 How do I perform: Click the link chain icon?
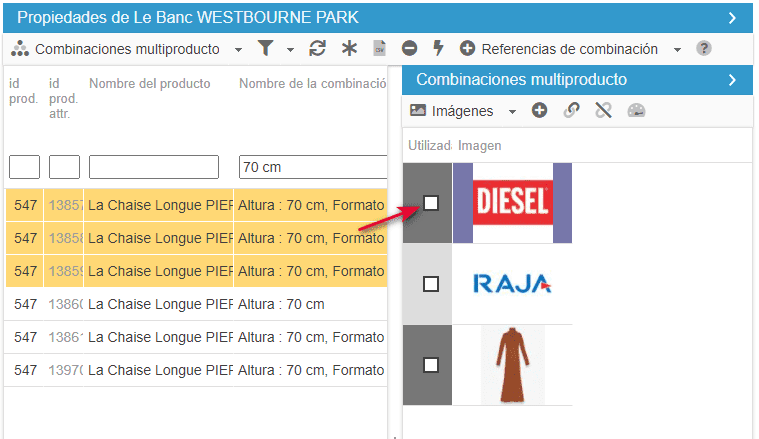571,111
